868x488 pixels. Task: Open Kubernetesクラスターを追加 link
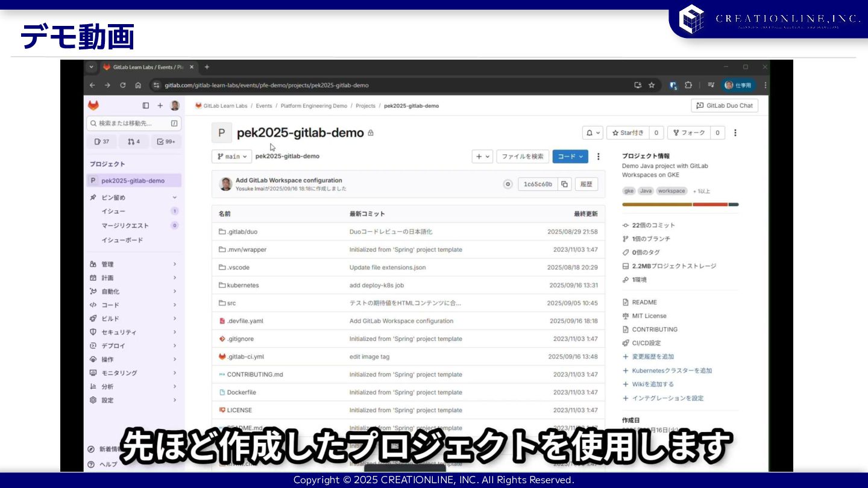click(671, 371)
